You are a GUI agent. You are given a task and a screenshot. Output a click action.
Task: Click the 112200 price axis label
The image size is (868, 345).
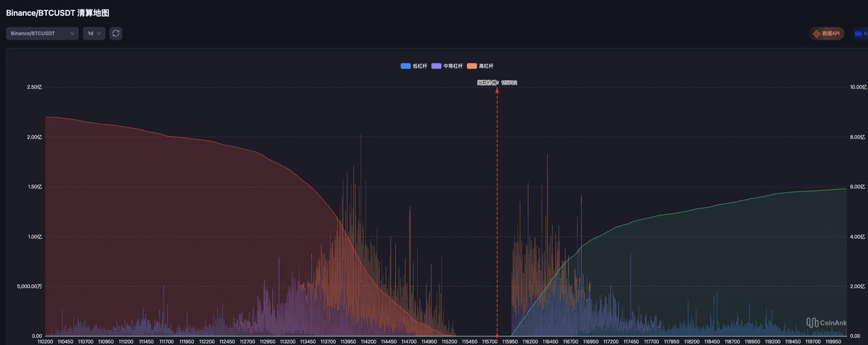point(207,341)
